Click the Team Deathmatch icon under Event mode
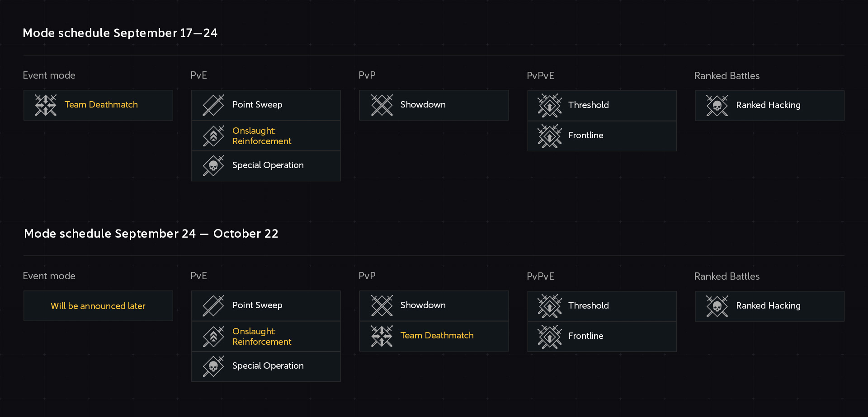Screen dimensions: 868x417 pyautogui.click(x=46, y=105)
